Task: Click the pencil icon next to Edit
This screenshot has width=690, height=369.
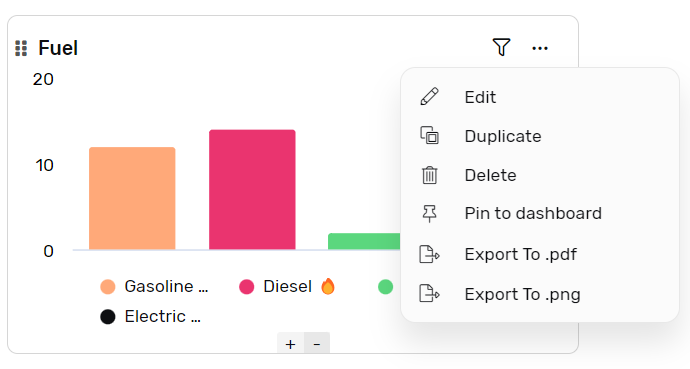Action: point(429,96)
